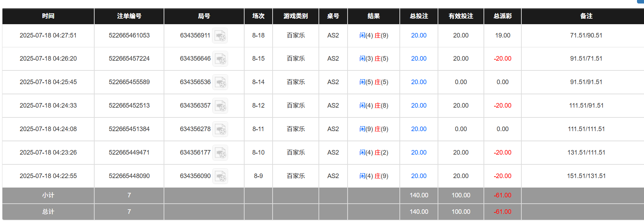Open bet details showing 20.00 for match 8-18

[418, 35]
